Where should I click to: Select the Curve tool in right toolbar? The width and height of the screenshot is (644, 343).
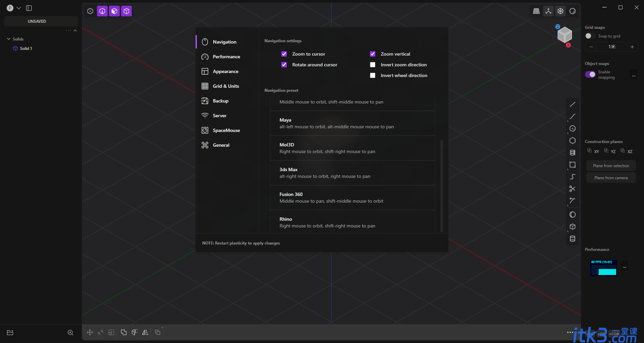point(572,117)
